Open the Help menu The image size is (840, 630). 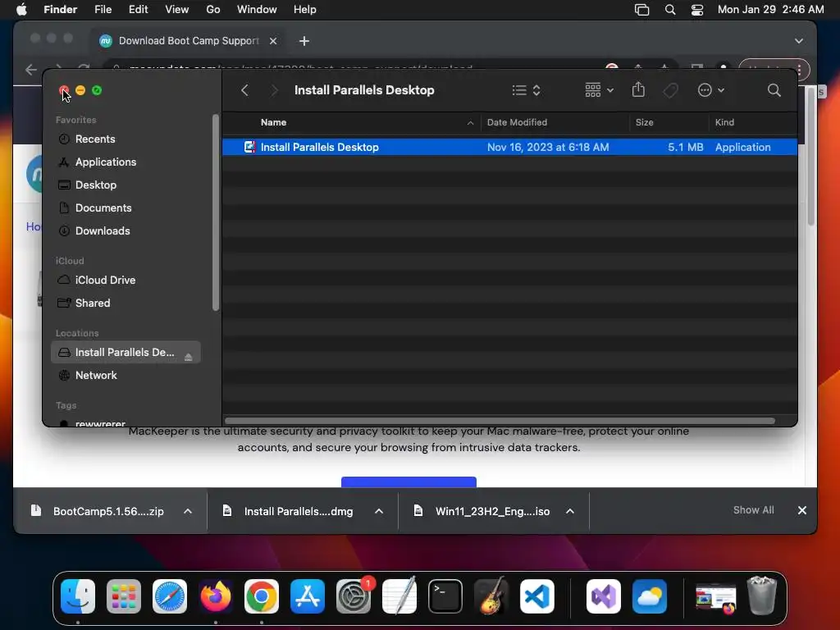click(305, 10)
